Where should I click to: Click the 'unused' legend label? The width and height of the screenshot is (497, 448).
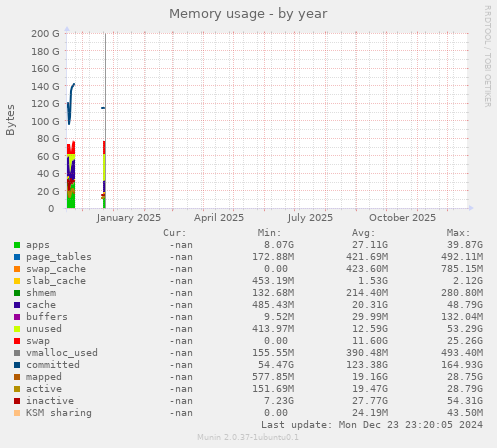[44, 329]
